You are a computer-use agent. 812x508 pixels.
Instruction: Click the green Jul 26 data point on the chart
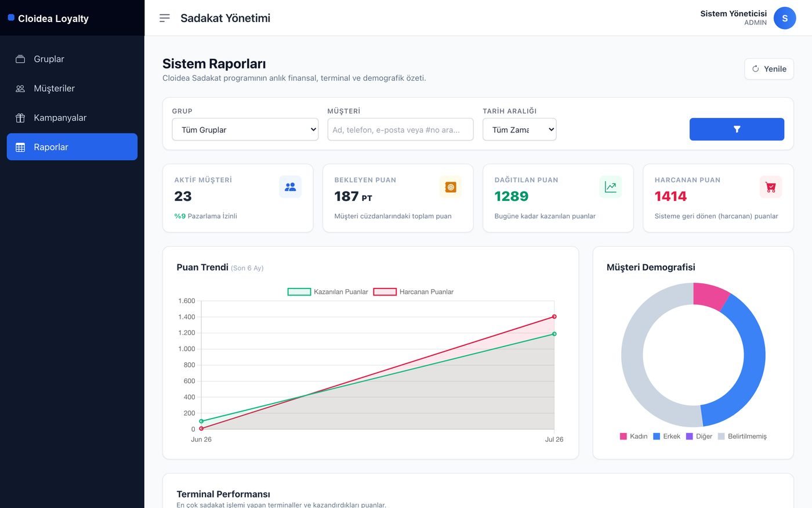pyautogui.click(x=554, y=334)
